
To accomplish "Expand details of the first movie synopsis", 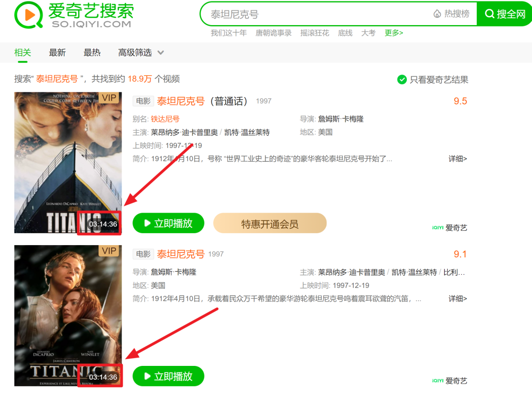I will click(458, 159).
